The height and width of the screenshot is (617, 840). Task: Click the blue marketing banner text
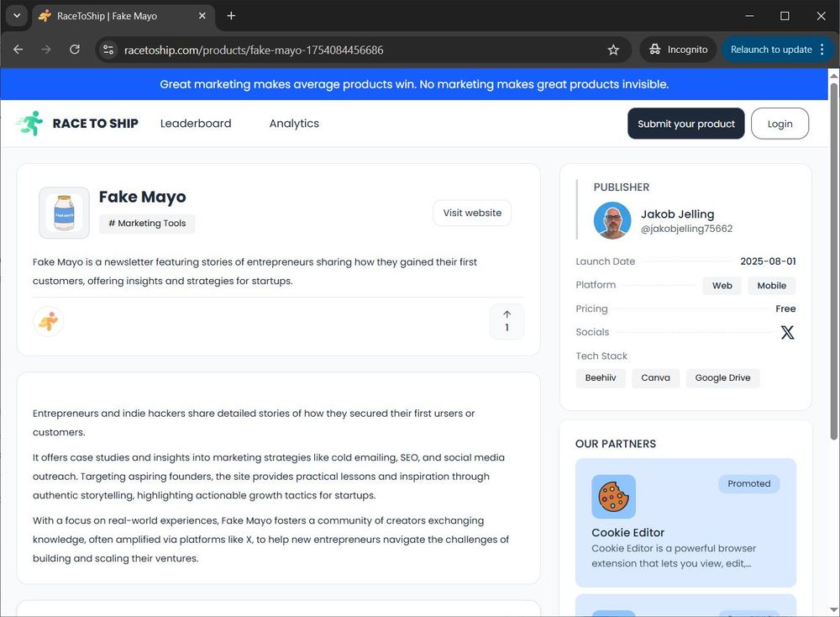click(x=414, y=84)
